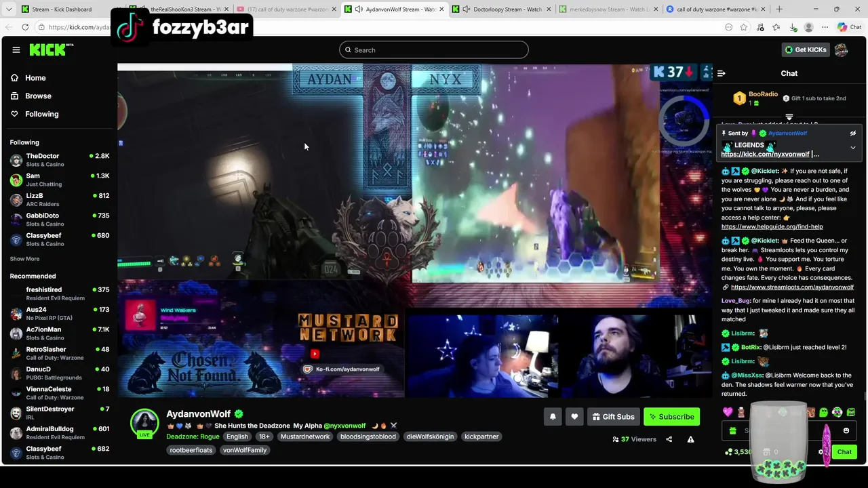Focus the Search field
Screen dimensions: 868x488
[434, 49]
